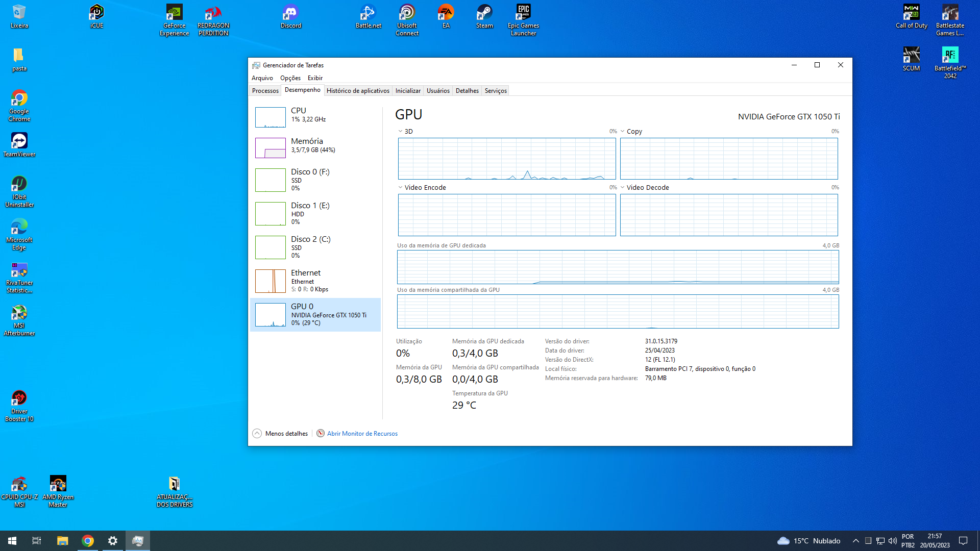Launch AMD Ryzen Master shortcut
980x551 pixels.
(x=58, y=491)
